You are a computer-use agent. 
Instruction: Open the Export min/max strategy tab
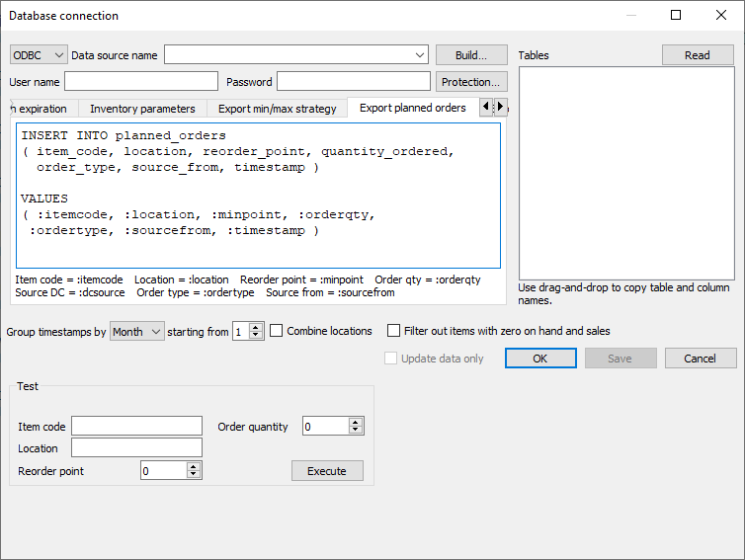[278, 109]
